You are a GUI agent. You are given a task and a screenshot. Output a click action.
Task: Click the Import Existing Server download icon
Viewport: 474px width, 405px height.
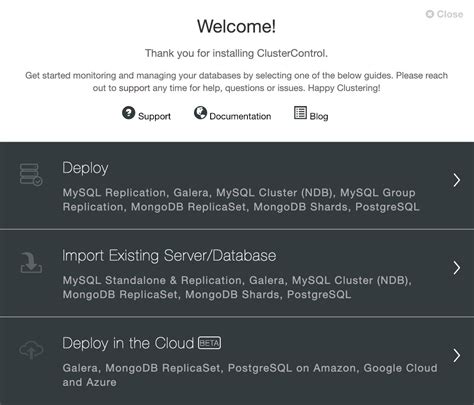click(x=31, y=263)
